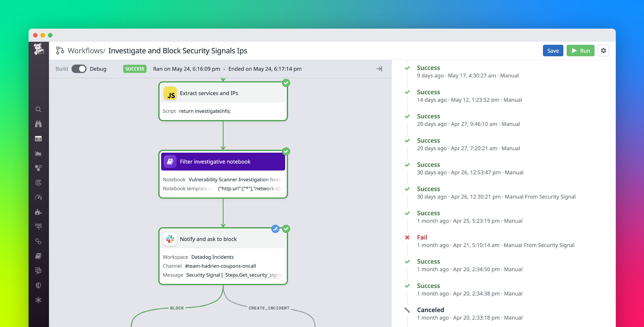Click the success checkmark on Extract services step

286,83
